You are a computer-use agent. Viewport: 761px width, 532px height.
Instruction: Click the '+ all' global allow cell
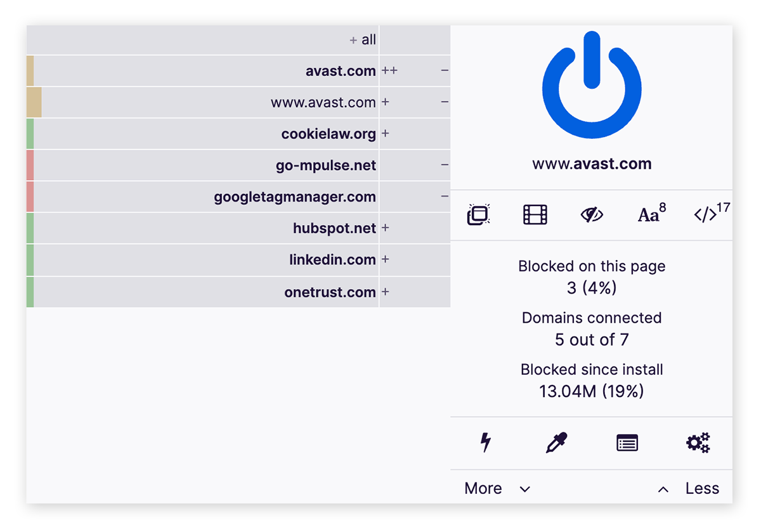click(362, 39)
